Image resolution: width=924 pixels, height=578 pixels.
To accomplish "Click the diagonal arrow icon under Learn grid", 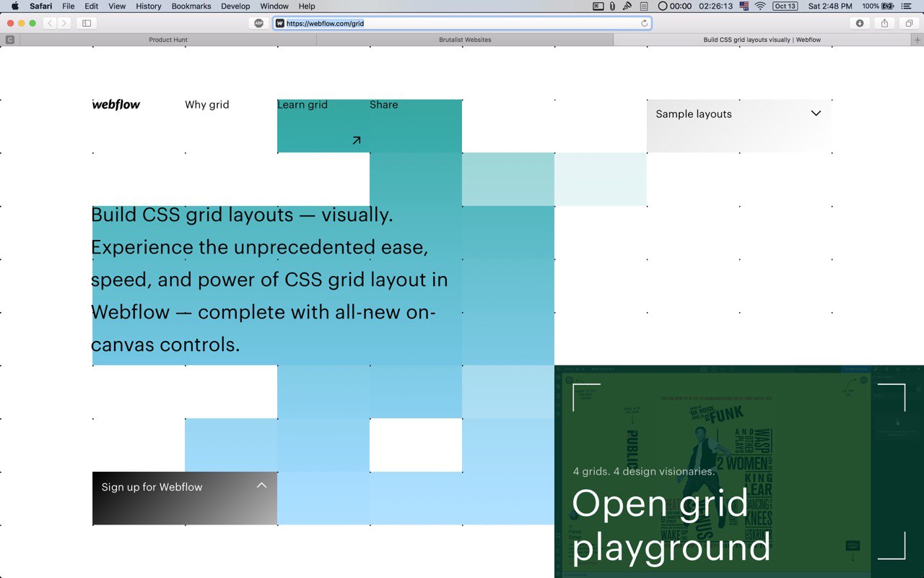I will coord(356,141).
